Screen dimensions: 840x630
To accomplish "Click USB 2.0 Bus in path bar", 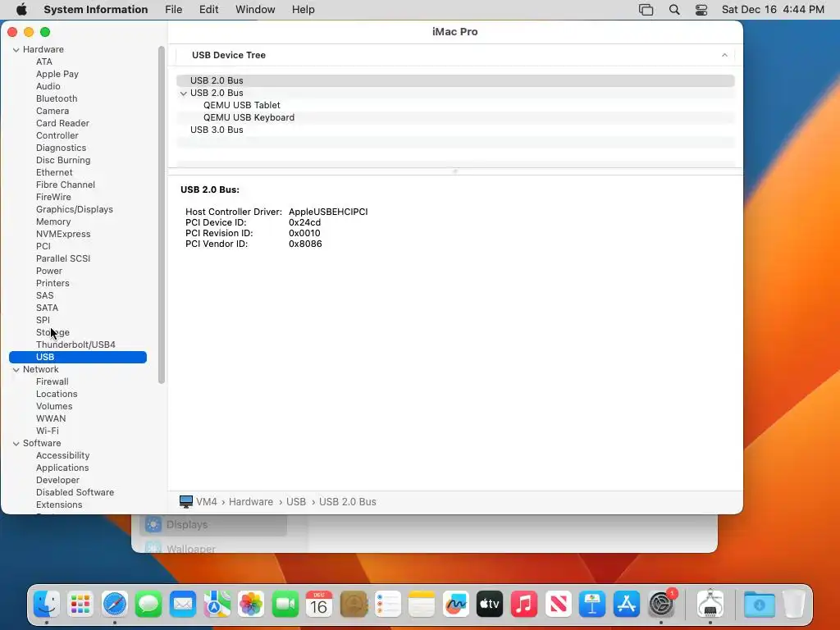I will click(x=347, y=502).
